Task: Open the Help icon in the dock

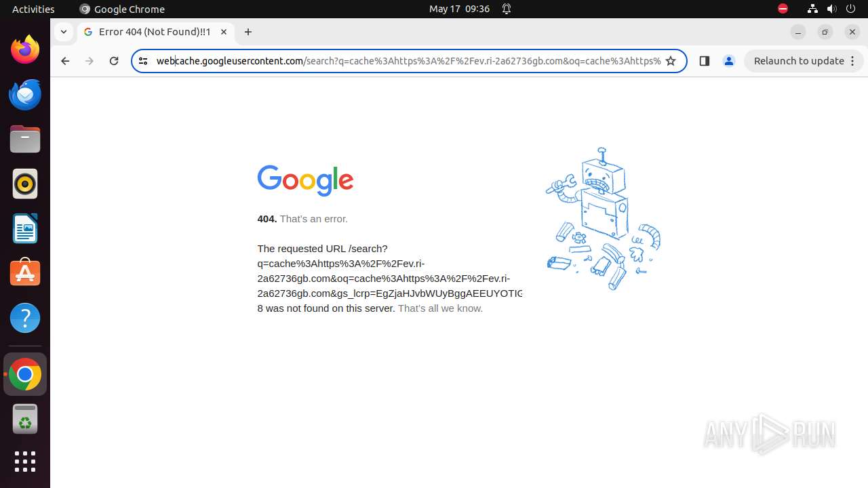Action: click(x=25, y=318)
